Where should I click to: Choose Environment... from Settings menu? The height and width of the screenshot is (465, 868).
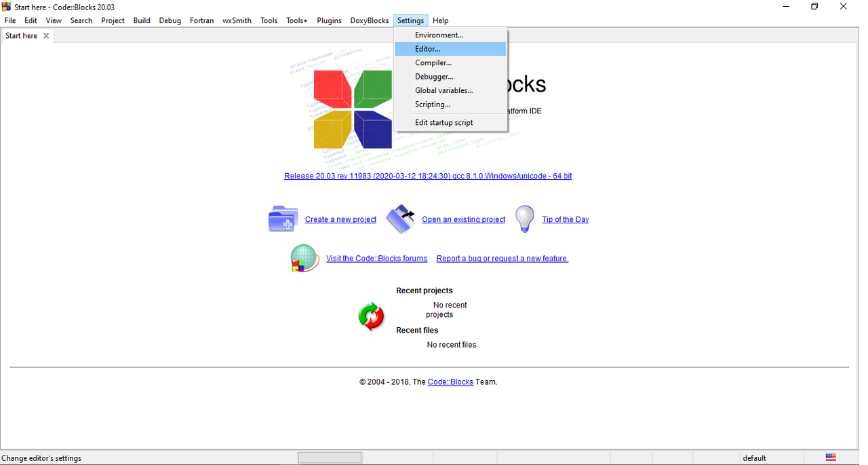tap(450, 35)
